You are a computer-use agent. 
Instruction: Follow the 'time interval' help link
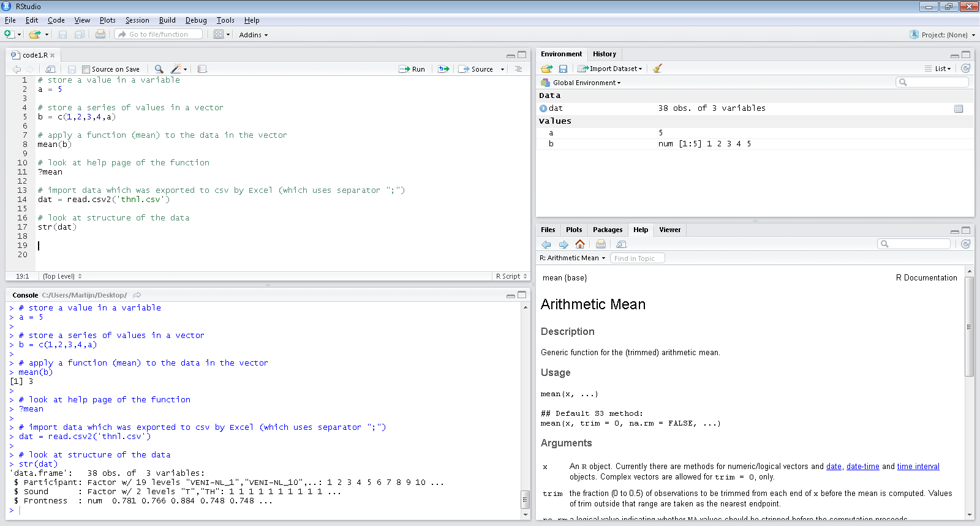click(918, 467)
